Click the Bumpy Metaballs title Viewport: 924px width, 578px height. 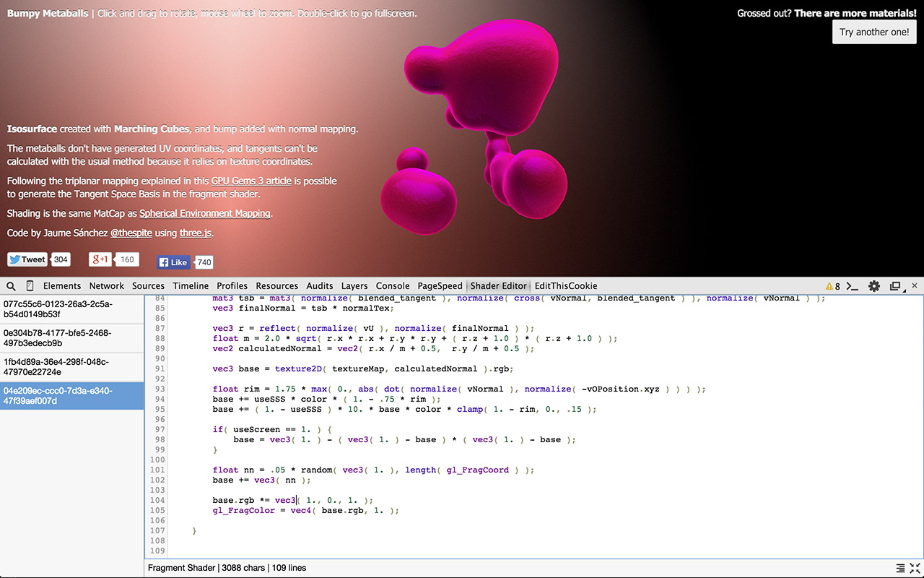[x=48, y=13]
